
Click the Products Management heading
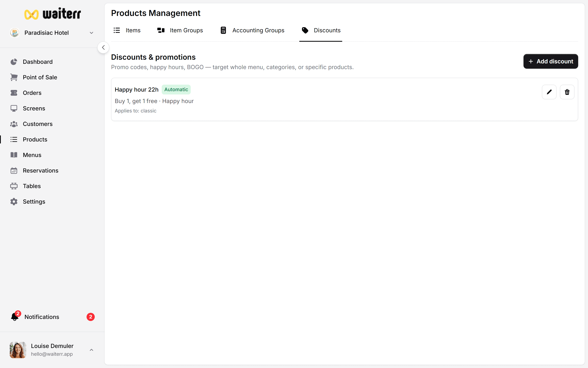point(156,13)
